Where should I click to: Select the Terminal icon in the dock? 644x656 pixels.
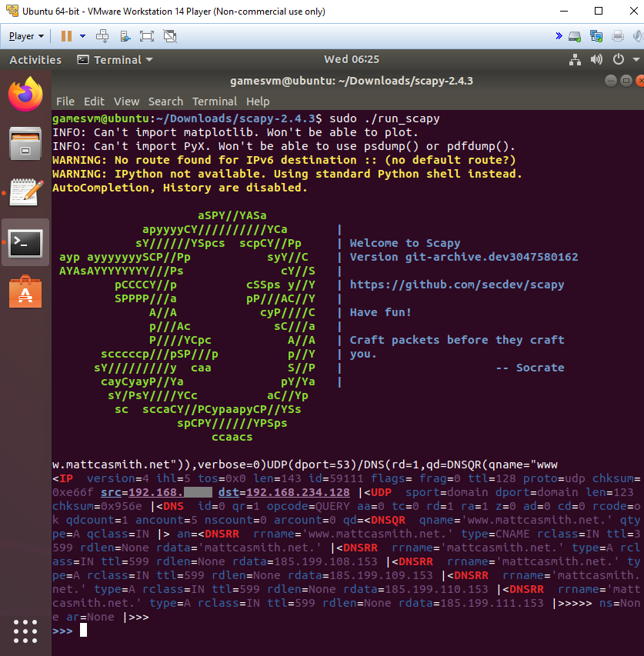[x=25, y=243]
